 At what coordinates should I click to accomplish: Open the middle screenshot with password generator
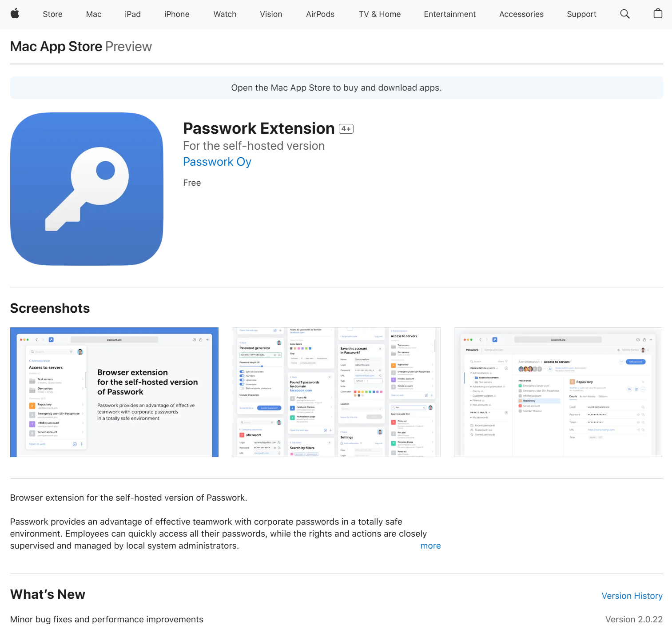[336, 392]
